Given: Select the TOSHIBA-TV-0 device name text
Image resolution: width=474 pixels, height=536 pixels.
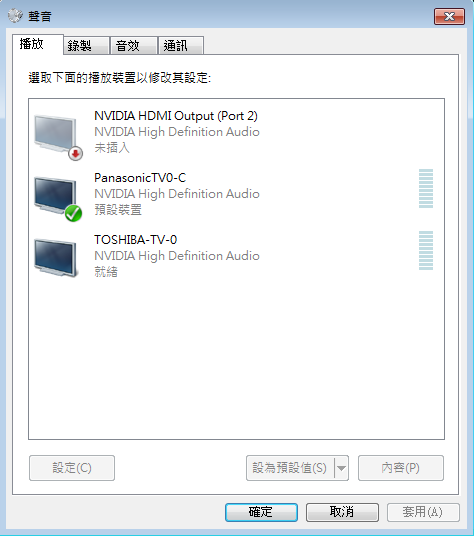Looking at the screenshot, I should click(x=136, y=240).
